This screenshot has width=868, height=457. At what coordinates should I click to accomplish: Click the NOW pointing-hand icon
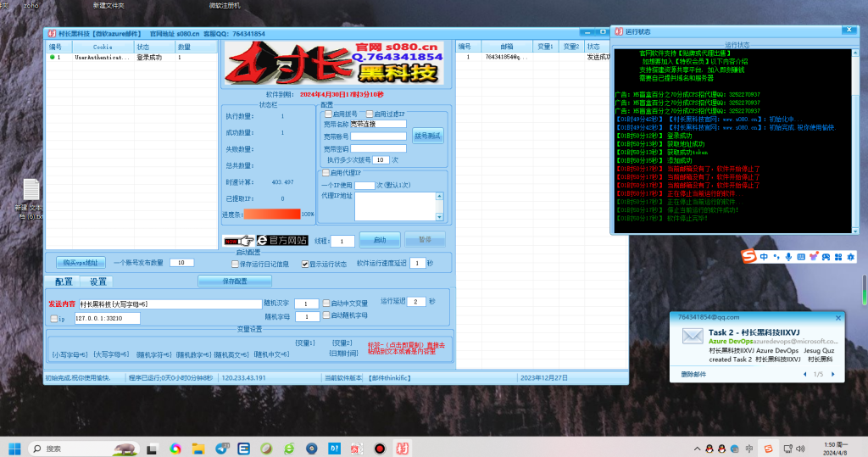pyautogui.click(x=238, y=241)
